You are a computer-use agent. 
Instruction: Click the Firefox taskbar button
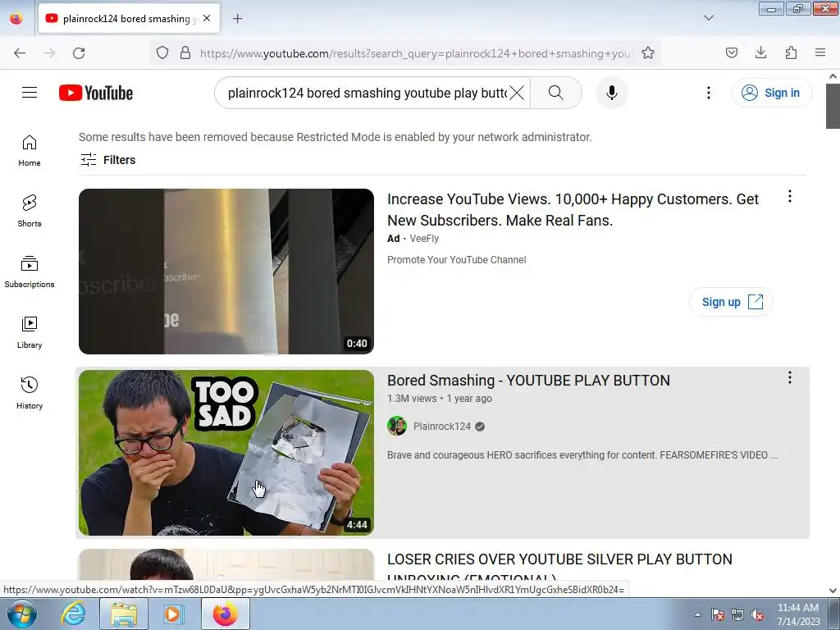click(225, 614)
